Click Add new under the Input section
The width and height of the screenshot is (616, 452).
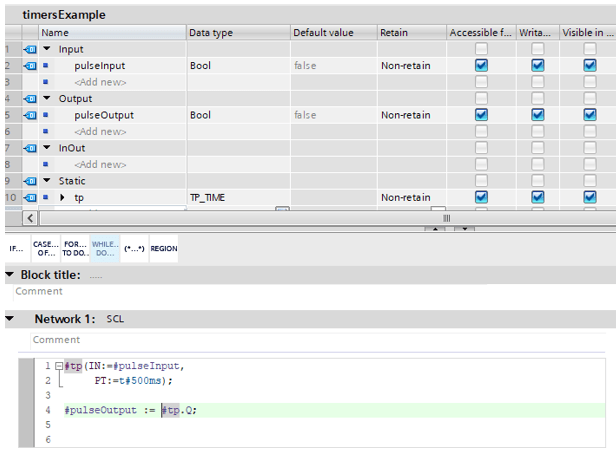click(x=100, y=82)
